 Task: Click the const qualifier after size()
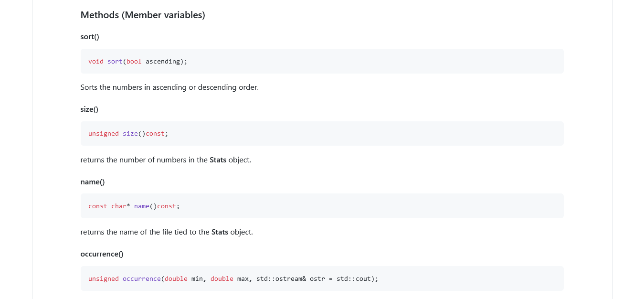(155, 133)
